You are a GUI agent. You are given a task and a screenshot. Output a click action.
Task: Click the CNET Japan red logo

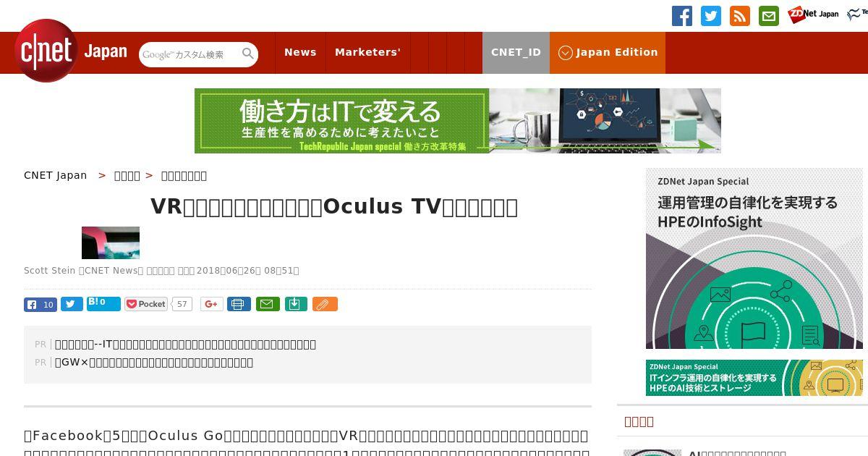(x=70, y=51)
